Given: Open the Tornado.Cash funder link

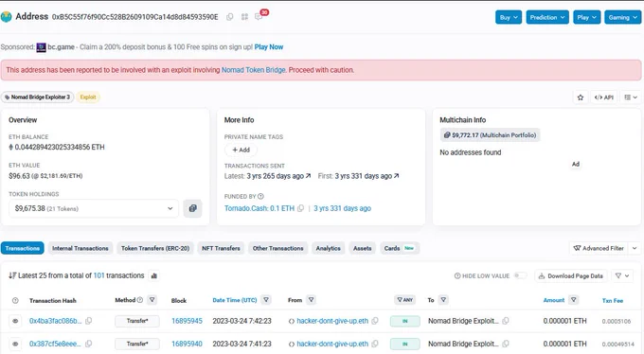Looking at the screenshot, I should pyautogui.click(x=259, y=208).
